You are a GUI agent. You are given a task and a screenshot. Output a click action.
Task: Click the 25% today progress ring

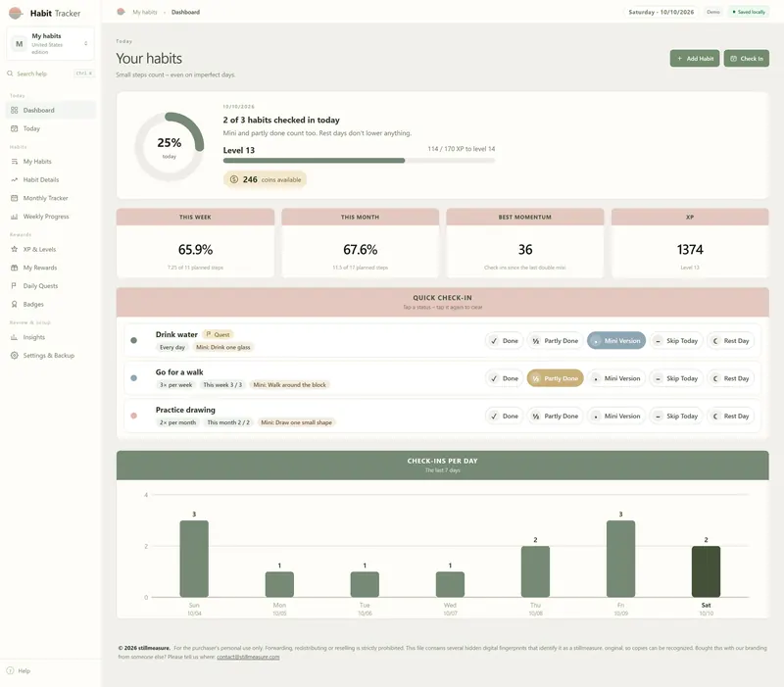click(x=169, y=146)
